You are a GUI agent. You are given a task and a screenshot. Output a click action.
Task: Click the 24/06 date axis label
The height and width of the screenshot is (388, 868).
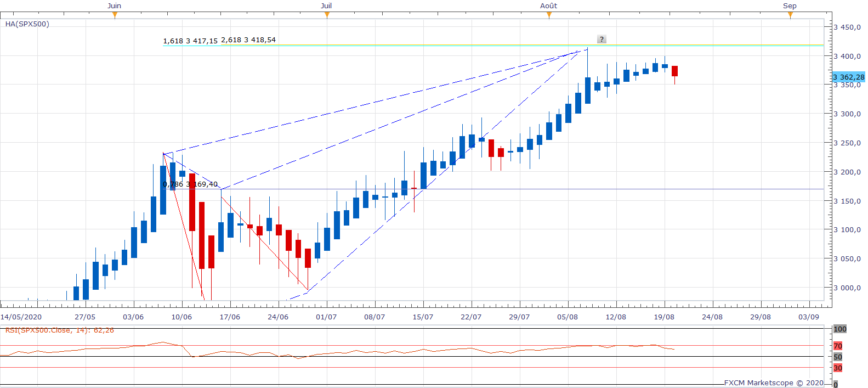click(x=278, y=317)
